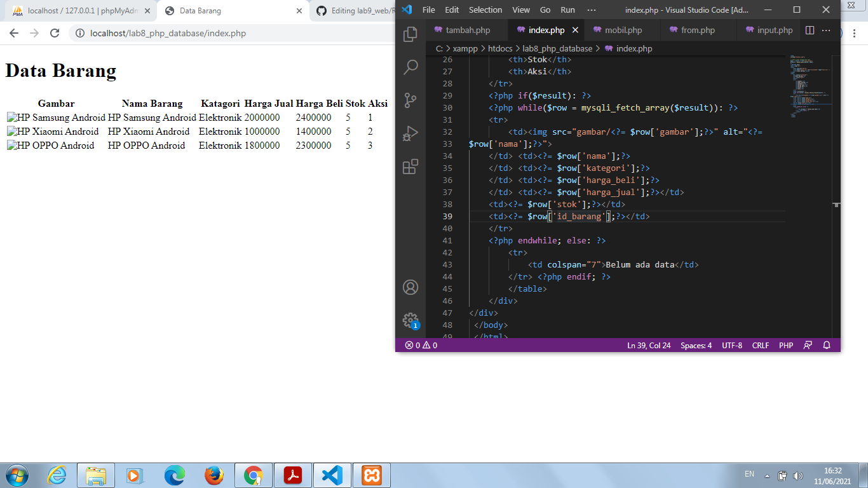This screenshot has height=488, width=868.
Task: Close the phpMyAdmin browser tab
Action: 146,11
